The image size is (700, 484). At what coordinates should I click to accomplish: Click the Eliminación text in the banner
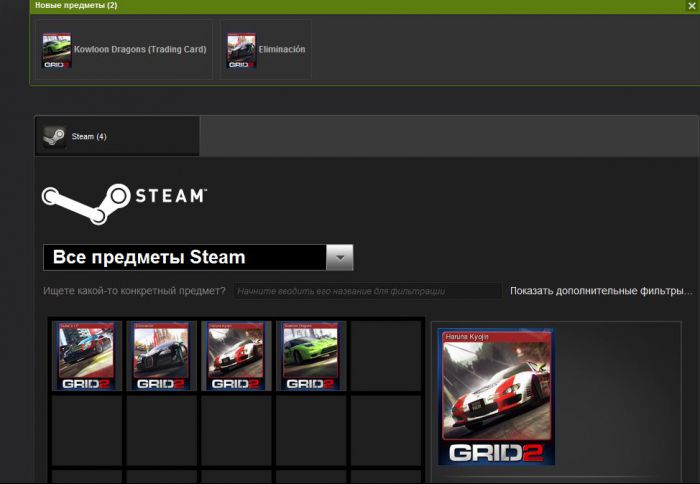pos(283,49)
